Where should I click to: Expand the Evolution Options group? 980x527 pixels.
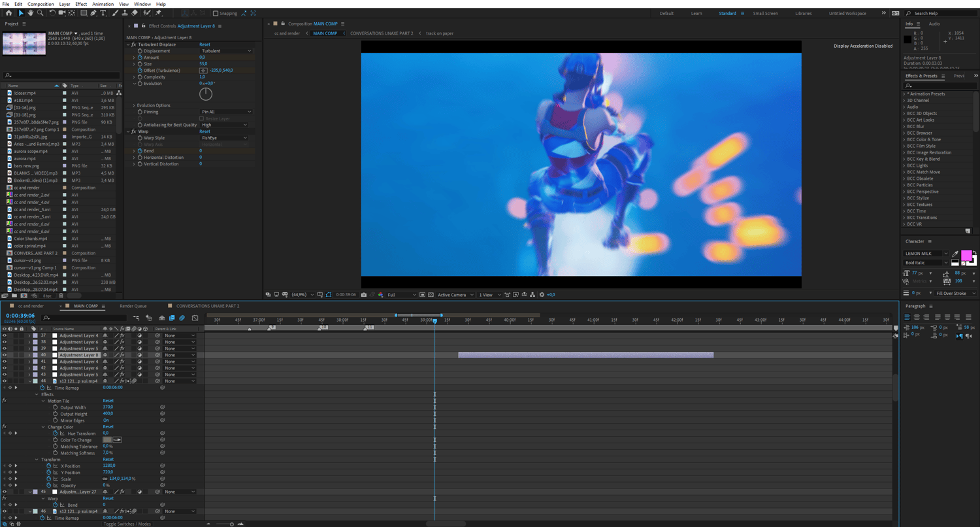click(x=134, y=105)
